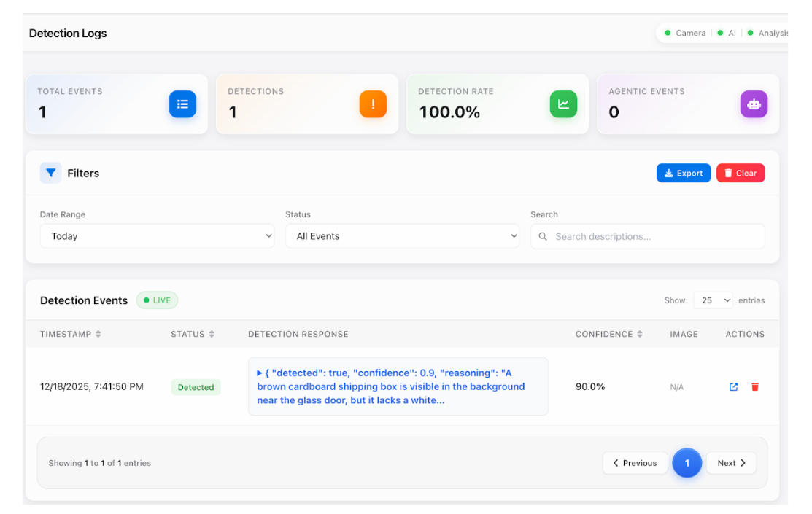Export the detection logs

point(683,173)
